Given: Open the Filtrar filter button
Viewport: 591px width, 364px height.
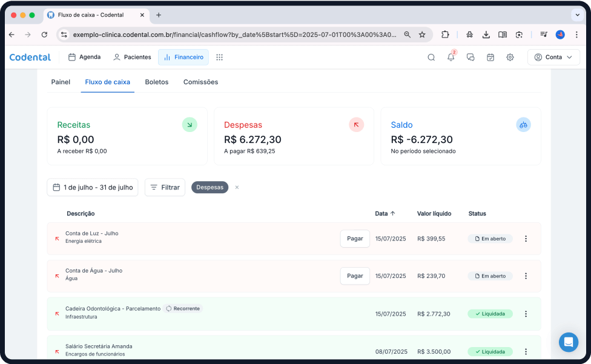Looking at the screenshot, I should pos(165,187).
